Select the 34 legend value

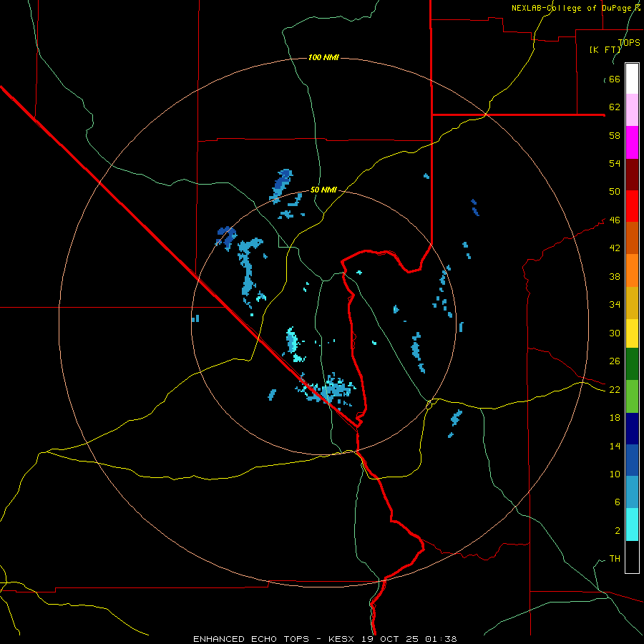(x=615, y=304)
